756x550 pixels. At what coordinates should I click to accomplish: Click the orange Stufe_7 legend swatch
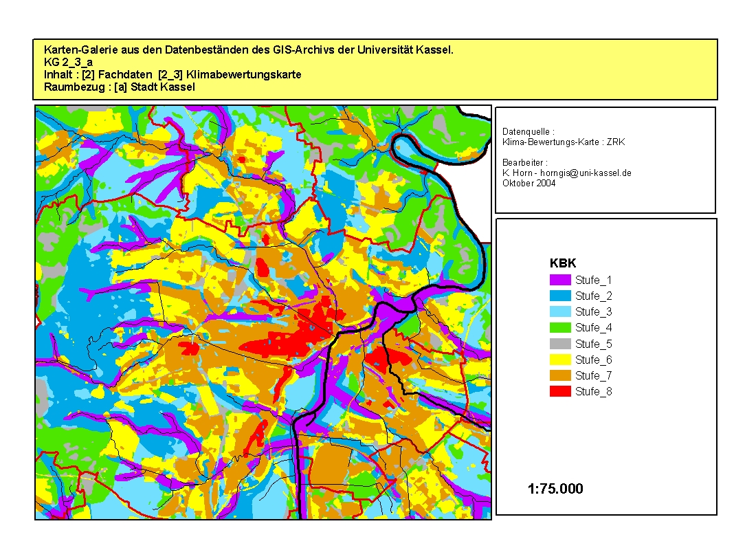click(x=560, y=375)
